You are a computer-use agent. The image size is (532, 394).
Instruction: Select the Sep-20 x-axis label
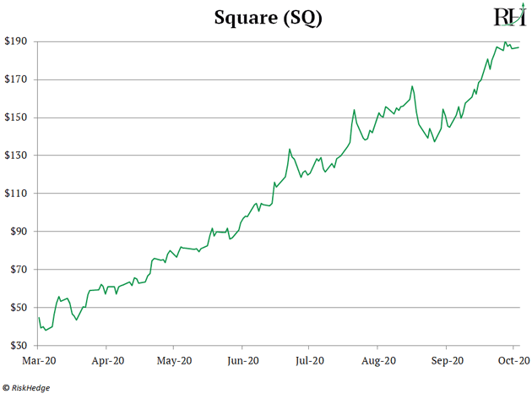[448, 361]
